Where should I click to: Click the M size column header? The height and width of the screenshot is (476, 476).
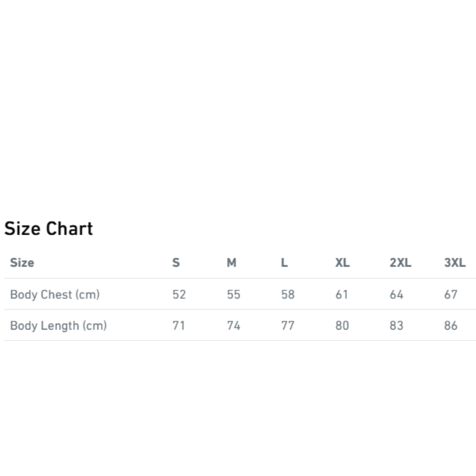coord(231,262)
